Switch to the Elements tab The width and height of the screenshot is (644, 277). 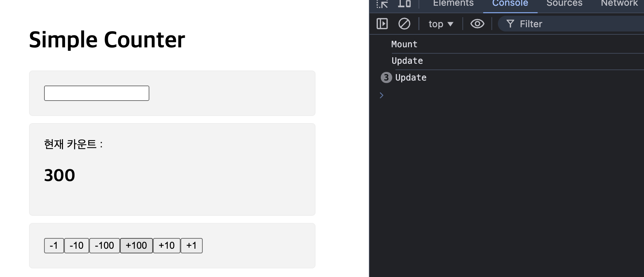click(x=453, y=4)
